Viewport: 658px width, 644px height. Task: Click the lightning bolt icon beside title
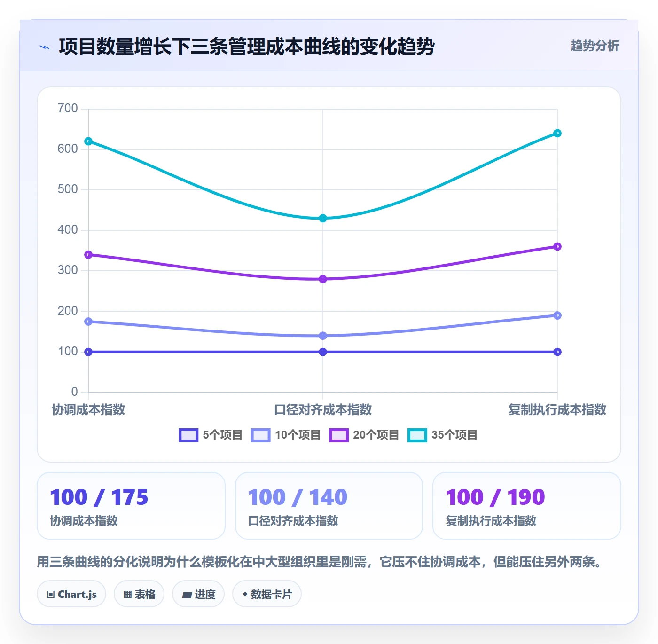click(x=45, y=47)
